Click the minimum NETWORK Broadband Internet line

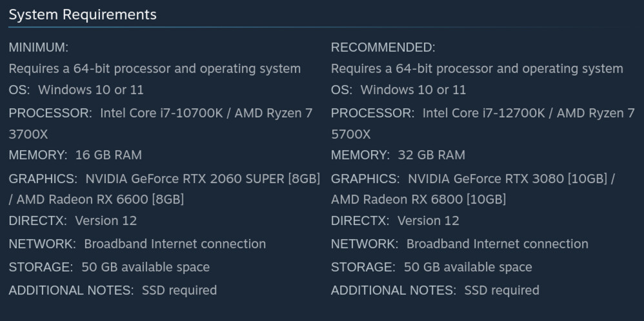pos(137,244)
